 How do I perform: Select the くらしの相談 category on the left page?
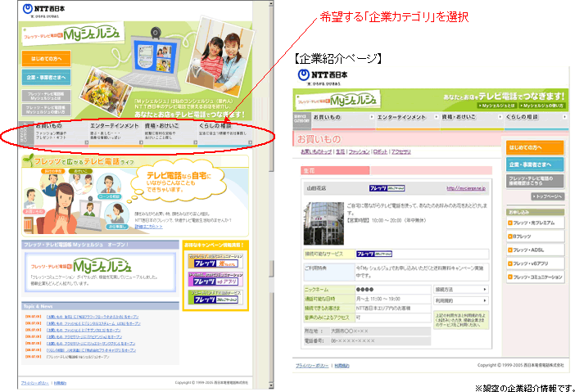(225, 133)
